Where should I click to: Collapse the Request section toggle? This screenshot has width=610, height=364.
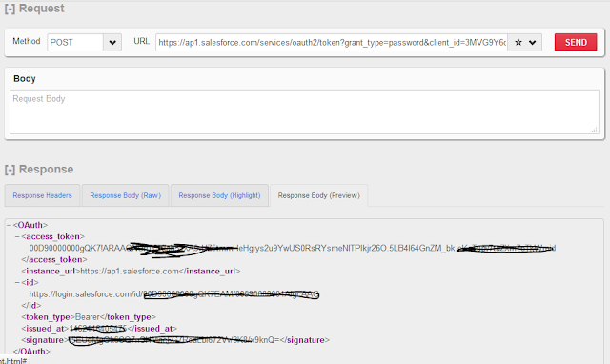point(10,9)
